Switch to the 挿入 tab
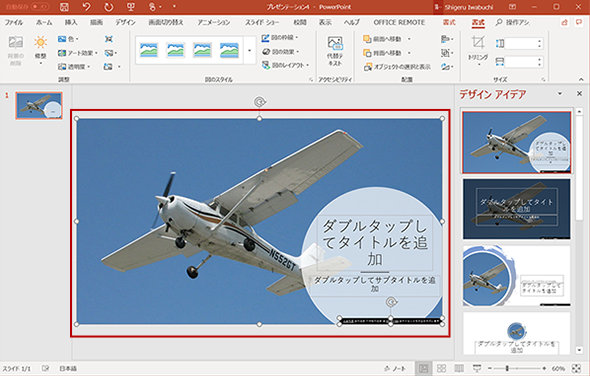The image size is (590, 376). point(71,23)
